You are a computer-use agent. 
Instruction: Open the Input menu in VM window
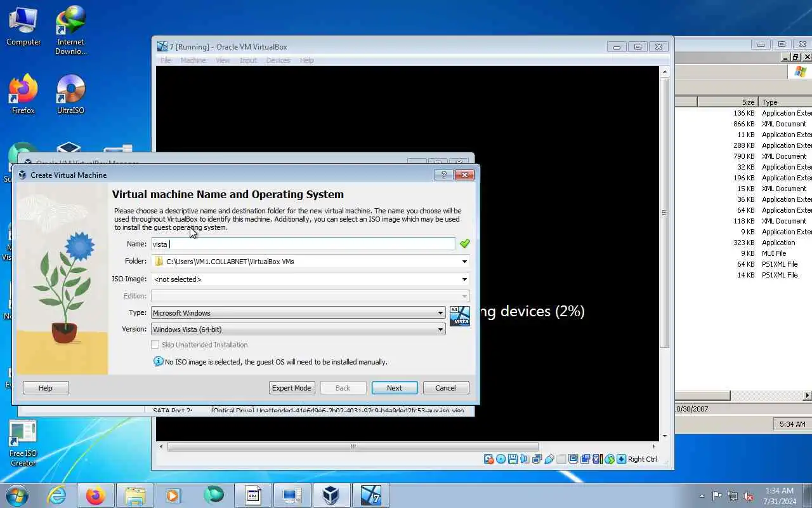(248, 60)
